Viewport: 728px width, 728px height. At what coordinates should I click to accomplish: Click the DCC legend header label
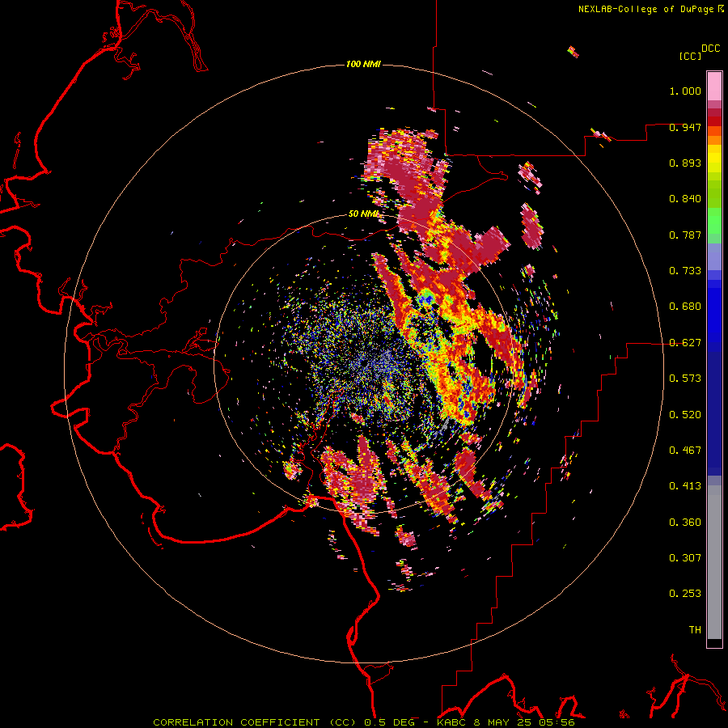tap(711, 49)
